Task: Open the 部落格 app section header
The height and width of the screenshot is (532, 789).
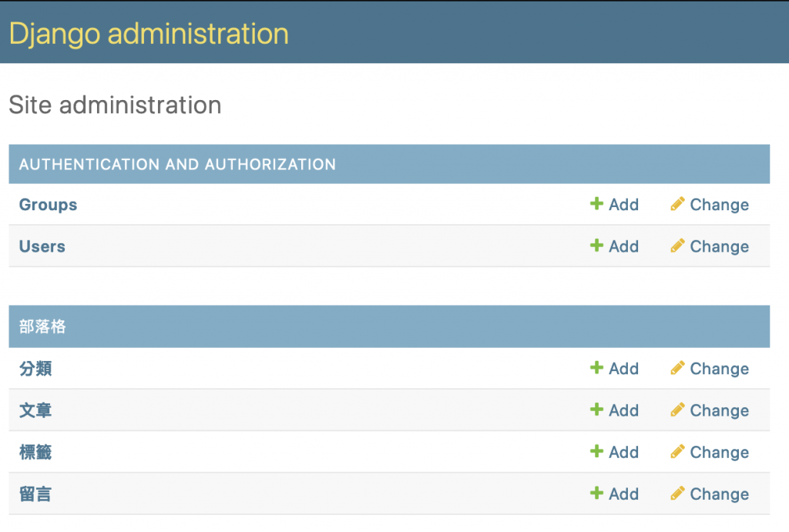Action: click(42, 326)
